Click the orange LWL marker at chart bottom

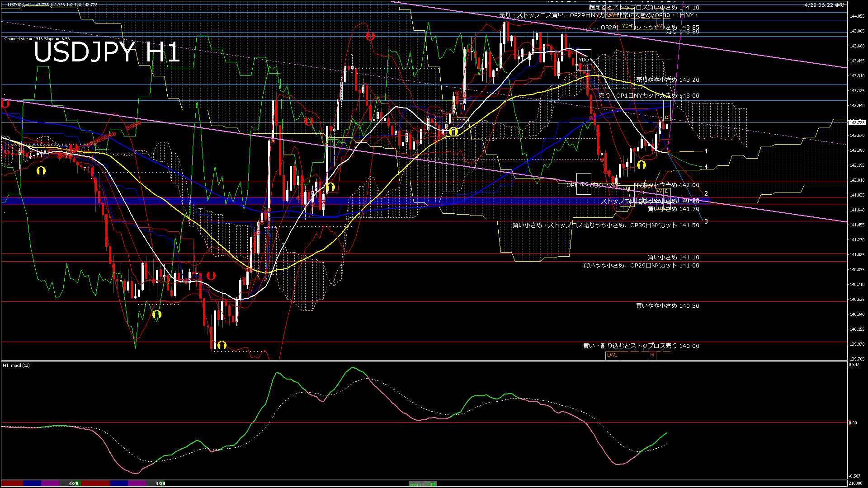[612, 355]
